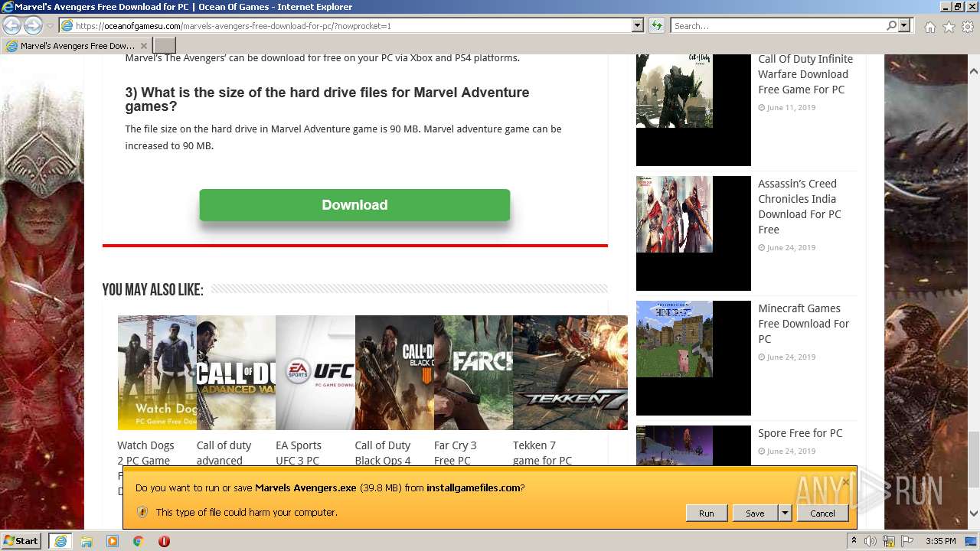Image resolution: width=980 pixels, height=551 pixels.
Task: Click Minecraft sidebar thumbnail image
Action: tap(694, 358)
